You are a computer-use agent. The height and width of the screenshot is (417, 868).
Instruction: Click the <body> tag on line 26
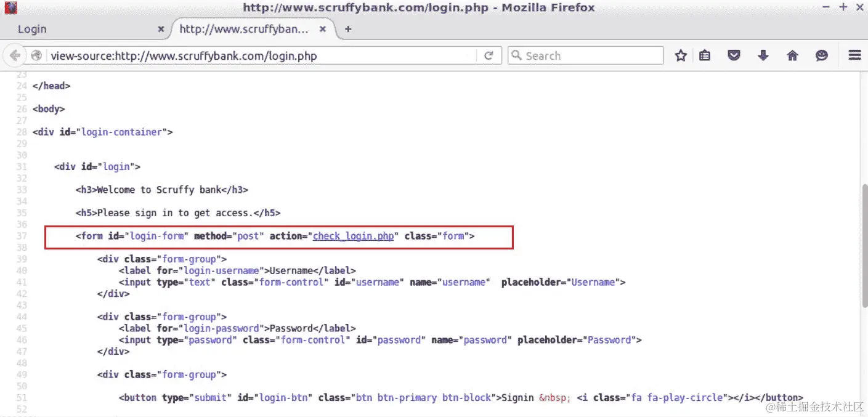[49, 109]
